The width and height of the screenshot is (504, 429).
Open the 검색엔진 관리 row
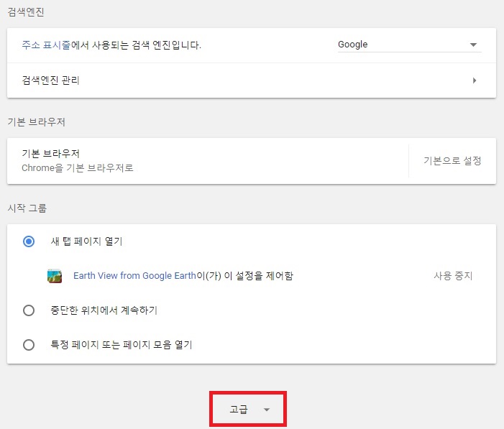(x=252, y=80)
